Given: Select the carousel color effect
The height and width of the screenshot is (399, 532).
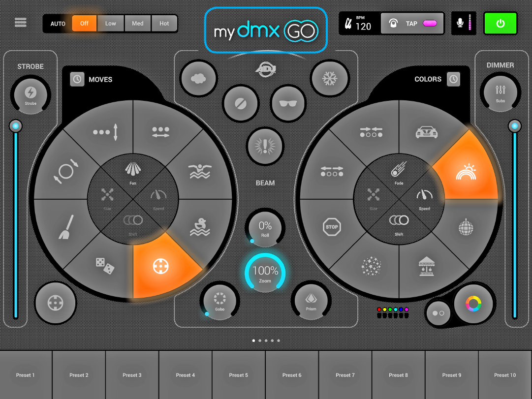Looking at the screenshot, I should click(x=427, y=266).
